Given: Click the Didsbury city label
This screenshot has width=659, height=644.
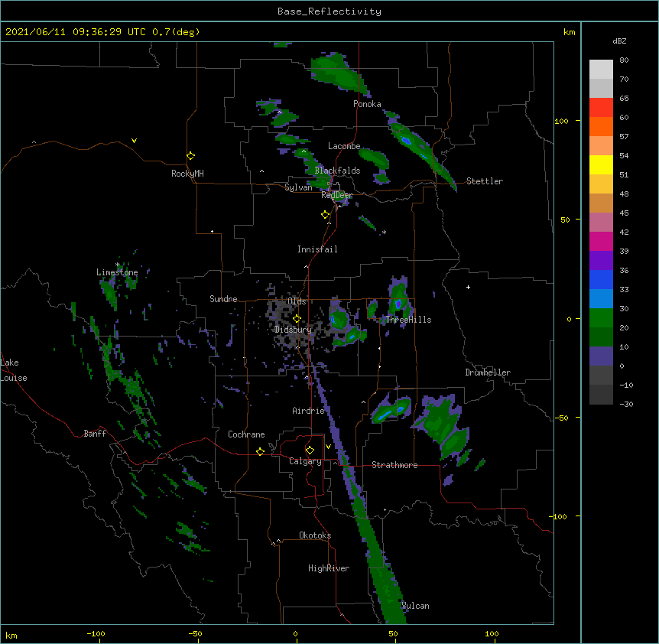Looking at the screenshot, I should (293, 330).
